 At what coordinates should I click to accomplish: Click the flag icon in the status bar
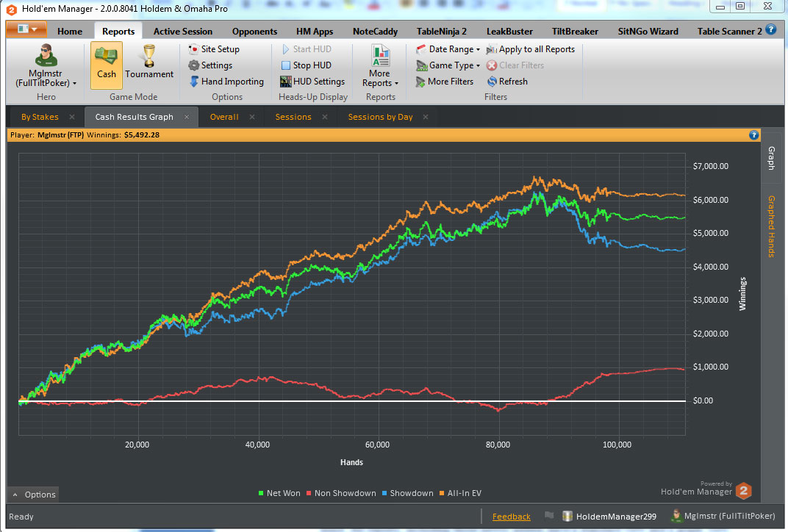(549, 515)
